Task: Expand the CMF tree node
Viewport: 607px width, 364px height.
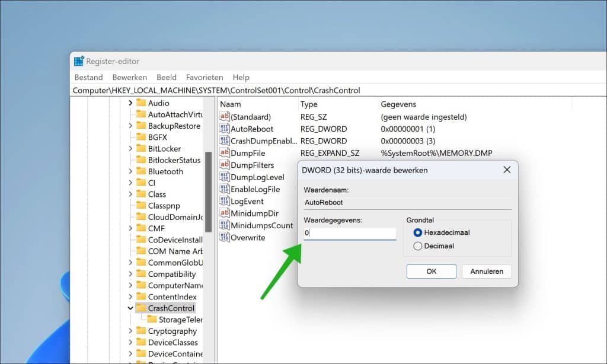Action: click(130, 228)
